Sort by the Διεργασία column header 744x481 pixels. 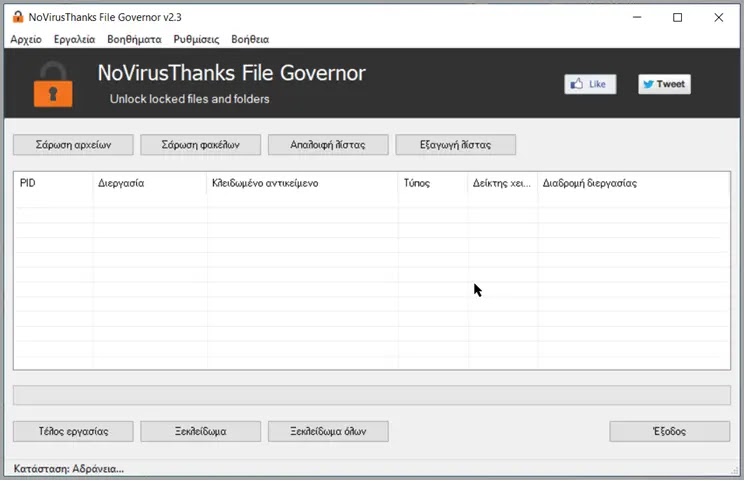(x=149, y=183)
